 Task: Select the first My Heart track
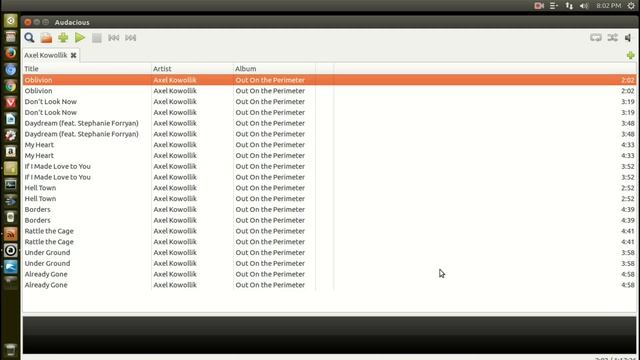pos(329,145)
